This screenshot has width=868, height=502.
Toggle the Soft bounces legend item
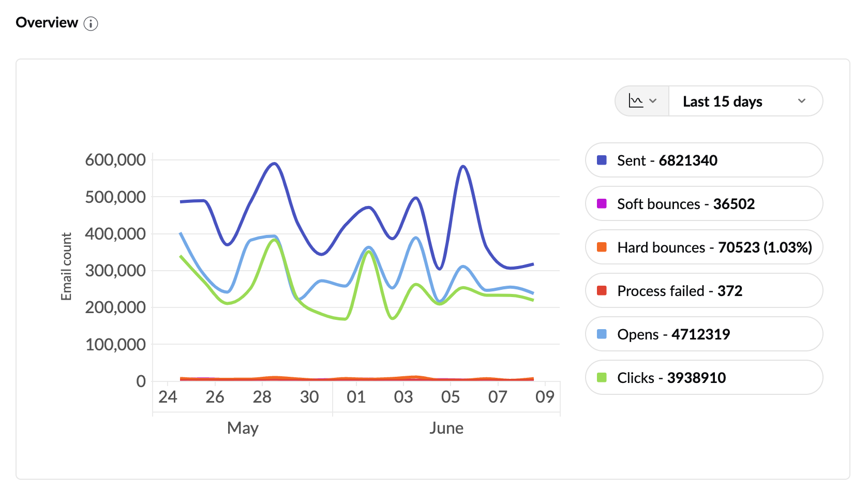tap(704, 204)
